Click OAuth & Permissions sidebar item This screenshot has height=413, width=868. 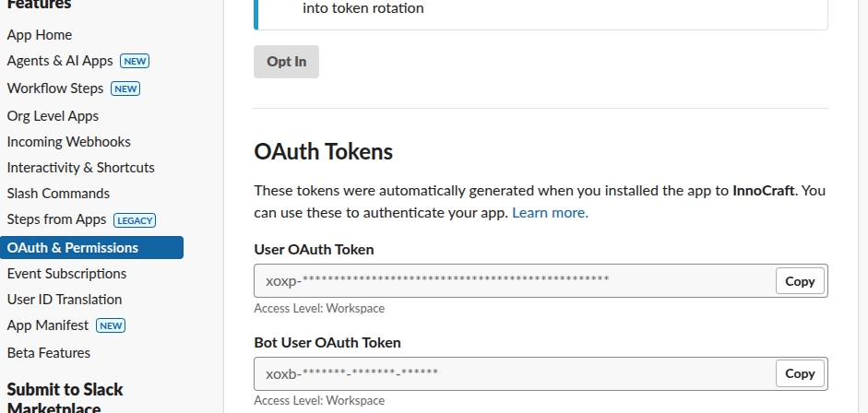[x=72, y=248]
